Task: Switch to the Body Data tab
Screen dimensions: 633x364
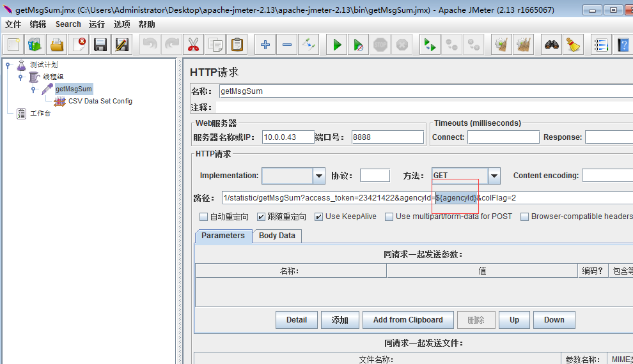Action: [x=277, y=236]
